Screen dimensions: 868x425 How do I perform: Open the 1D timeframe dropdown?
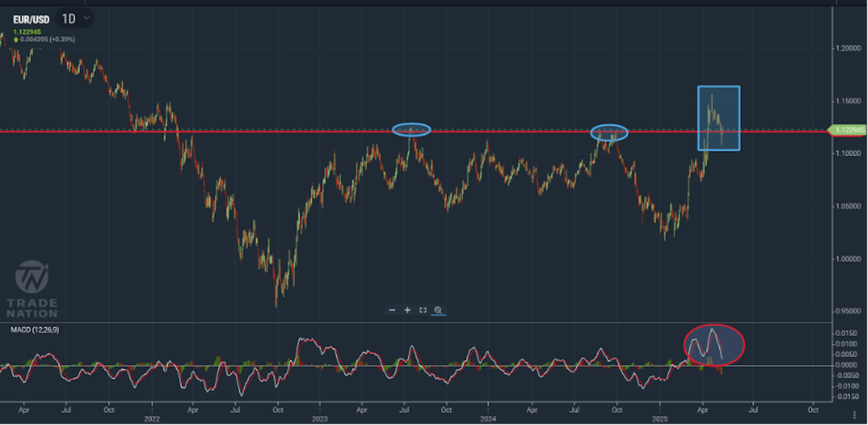74,19
